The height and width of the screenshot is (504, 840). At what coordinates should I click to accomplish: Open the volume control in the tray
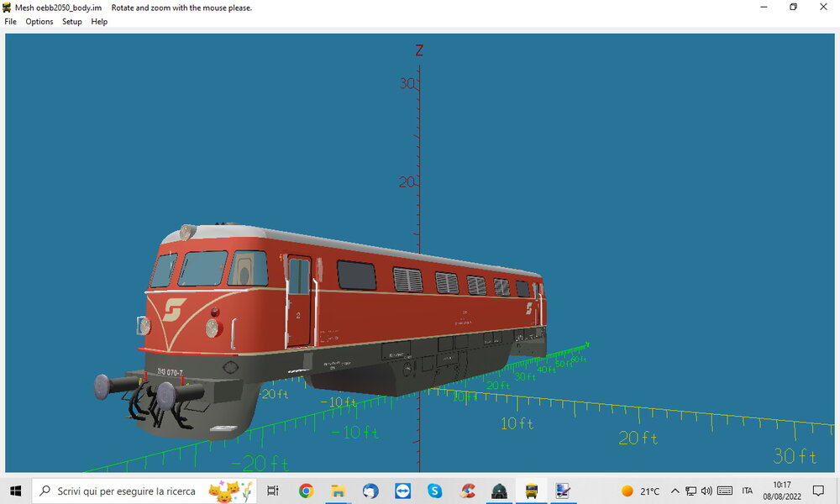pos(706,491)
